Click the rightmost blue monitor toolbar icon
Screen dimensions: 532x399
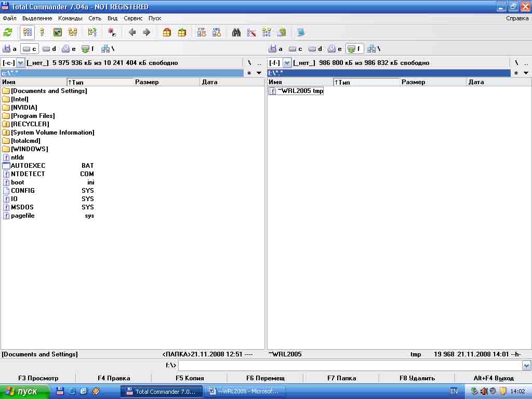pos(301,33)
